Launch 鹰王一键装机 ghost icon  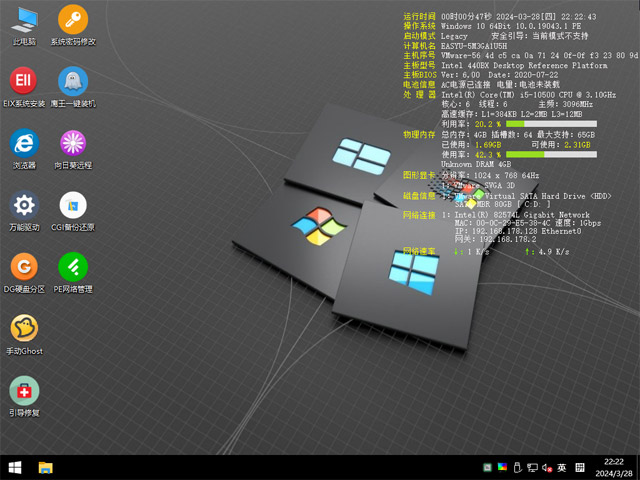pos(73,87)
